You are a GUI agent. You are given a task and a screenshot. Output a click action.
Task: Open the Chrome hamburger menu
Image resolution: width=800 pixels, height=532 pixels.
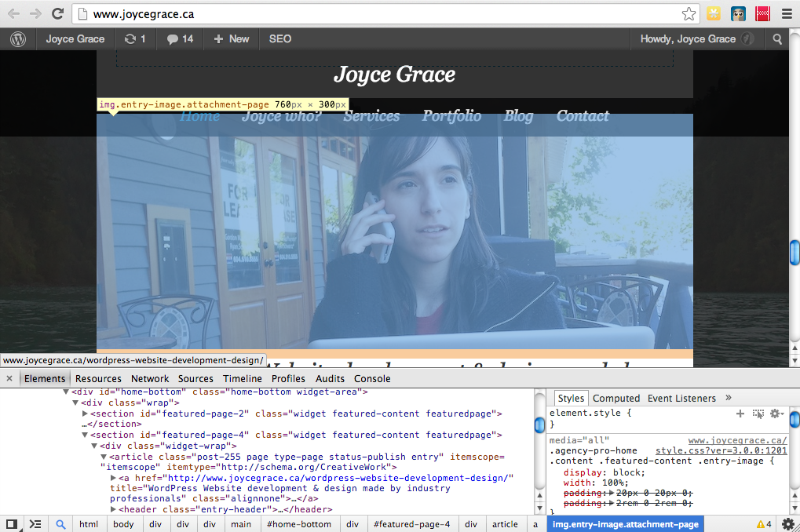[x=787, y=13]
